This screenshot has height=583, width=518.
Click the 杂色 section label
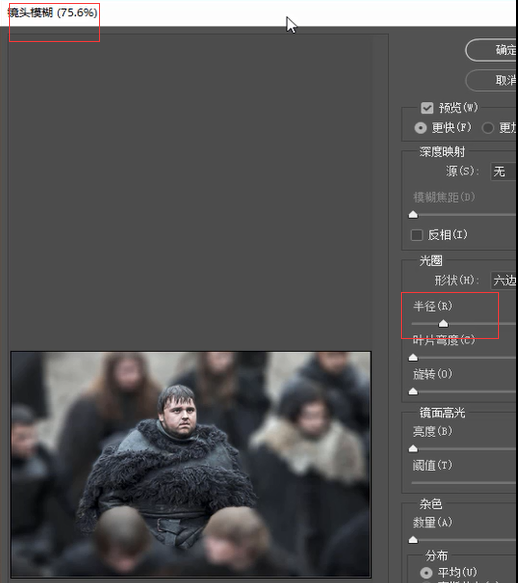(x=431, y=504)
